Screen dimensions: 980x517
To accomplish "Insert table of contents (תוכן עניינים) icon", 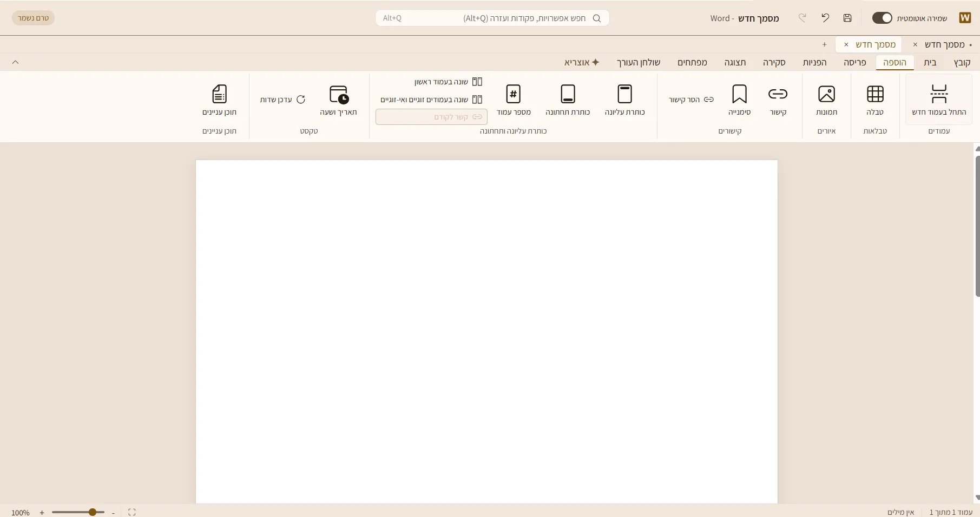I will (x=219, y=94).
